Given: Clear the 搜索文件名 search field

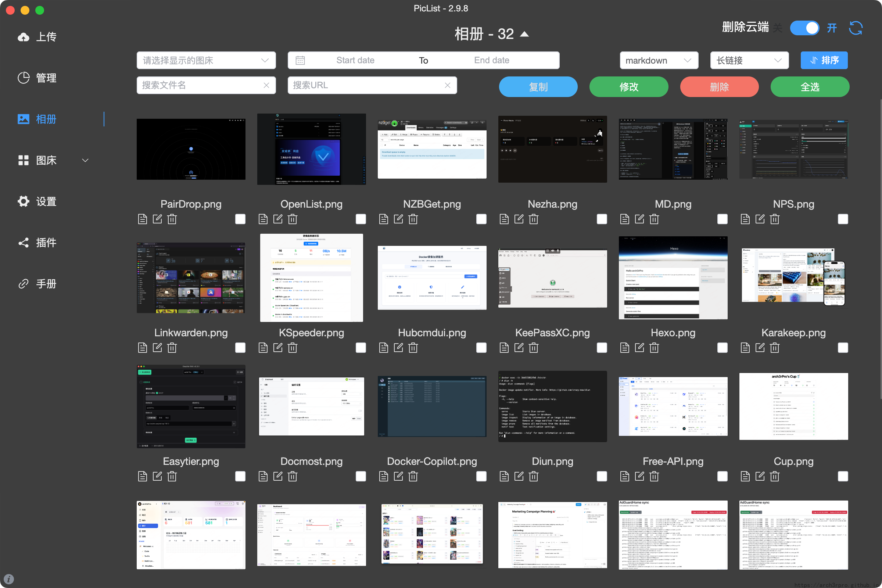Looking at the screenshot, I should 266,86.
